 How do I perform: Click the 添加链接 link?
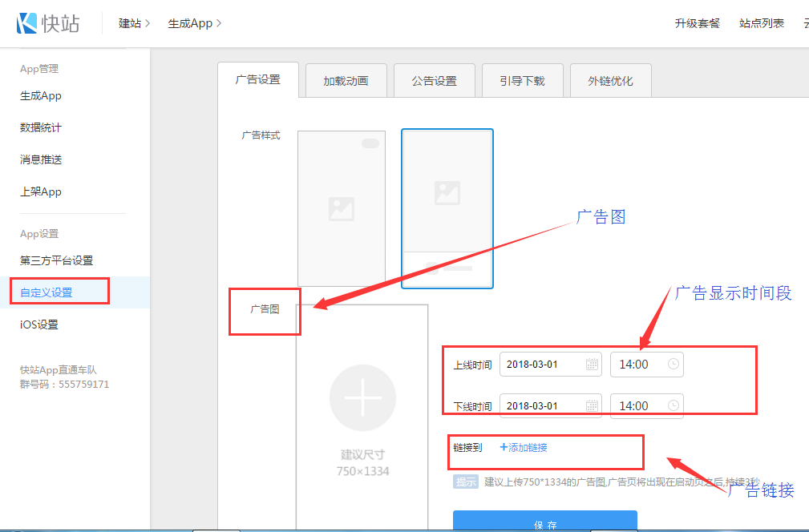(524, 448)
